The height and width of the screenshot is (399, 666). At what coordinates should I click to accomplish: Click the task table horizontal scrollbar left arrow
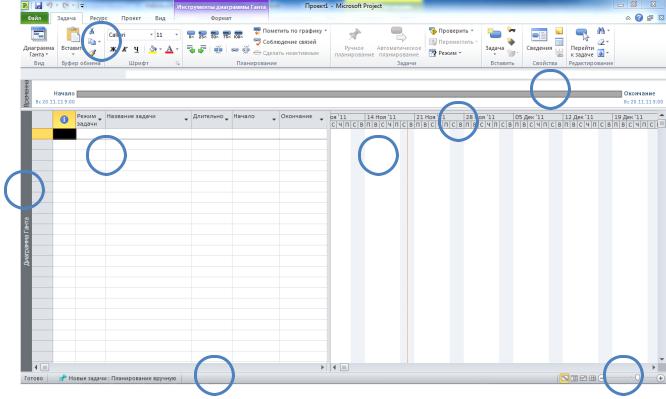point(36,367)
